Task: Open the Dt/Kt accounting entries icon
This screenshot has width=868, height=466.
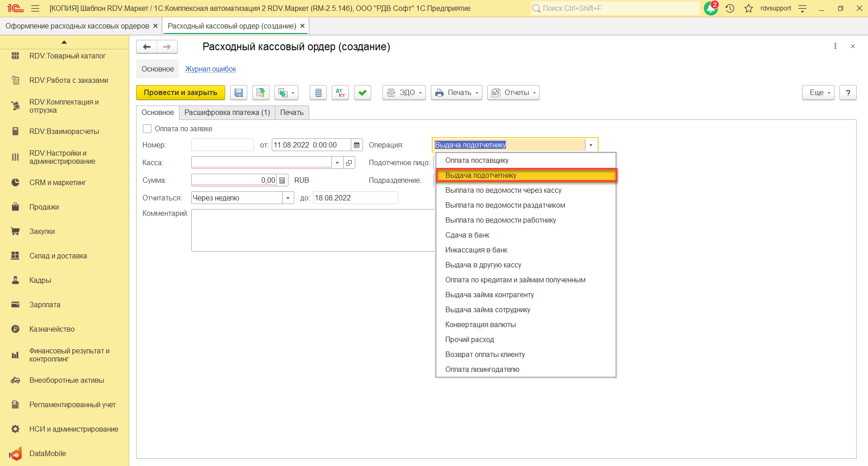Action: [340, 93]
